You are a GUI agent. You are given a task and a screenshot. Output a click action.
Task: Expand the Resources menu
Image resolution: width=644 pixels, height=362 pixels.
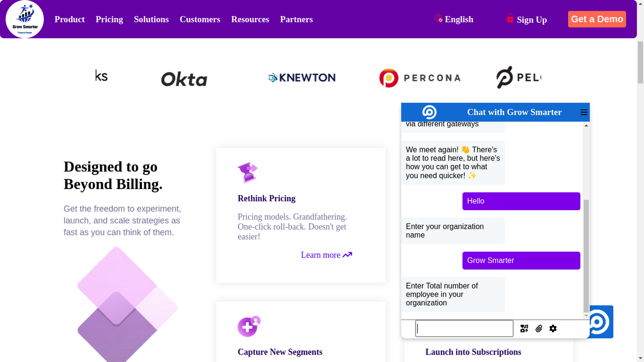point(250,19)
